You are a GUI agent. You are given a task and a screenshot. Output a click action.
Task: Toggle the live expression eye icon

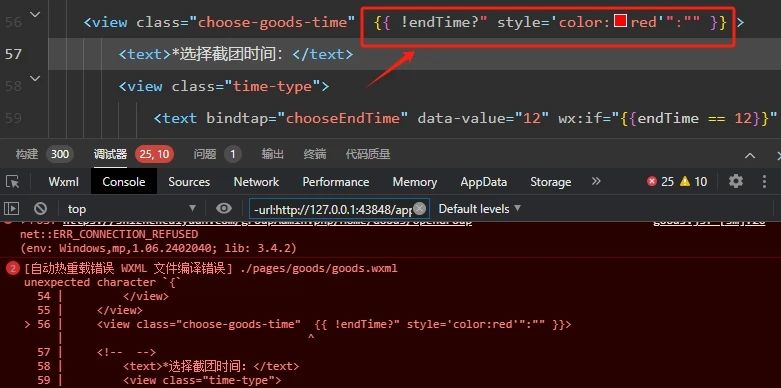224,208
